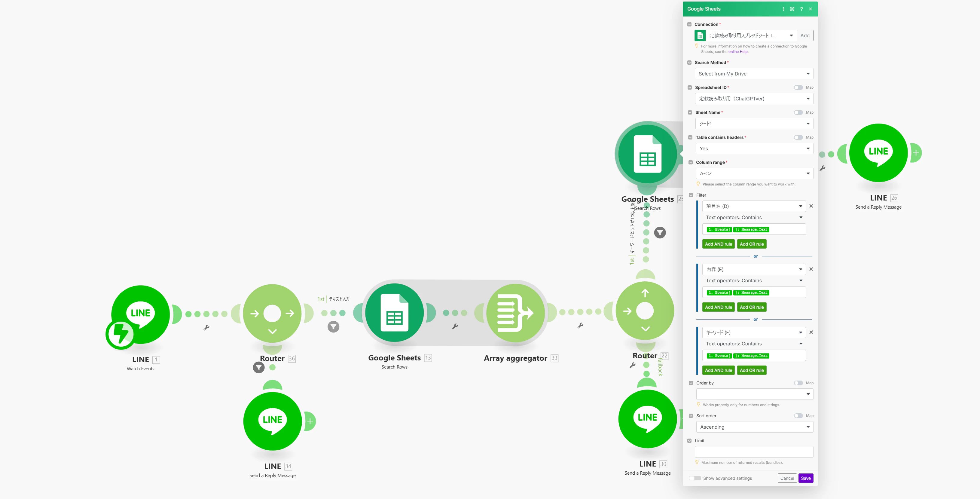
Task: Open the Spreadsheet ID dropdown
Action: tap(754, 99)
